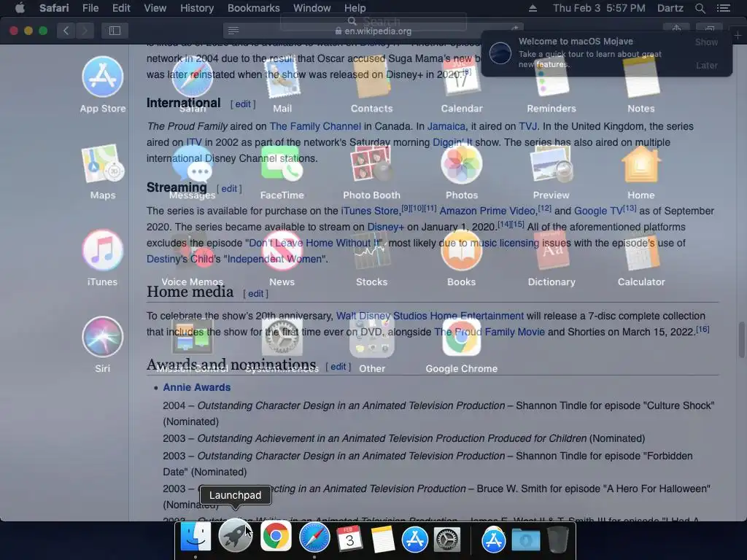This screenshot has width=747, height=560.
Task: Follow the Annie Awards link
Action: tap(197, 387)
